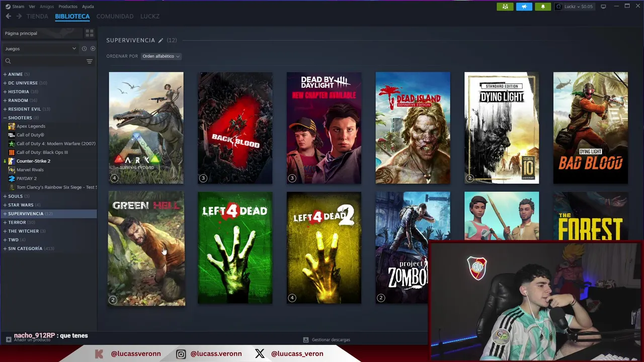Screen dimensions: 644x362
Task: Select Apex Legends in the sidebar
Action: click(31, 126)
